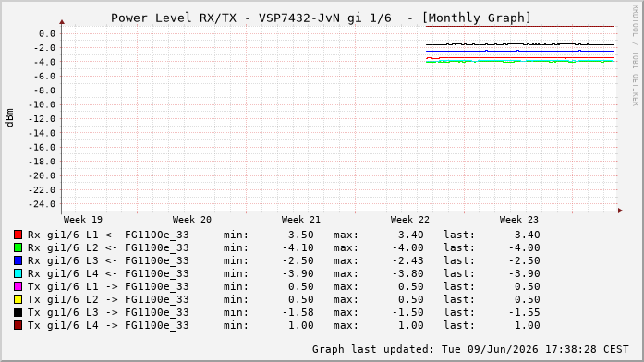Click the Week 21 axis label
This screenshot has width=644, height=362.
pyautogui.click(x=300, y=220)
